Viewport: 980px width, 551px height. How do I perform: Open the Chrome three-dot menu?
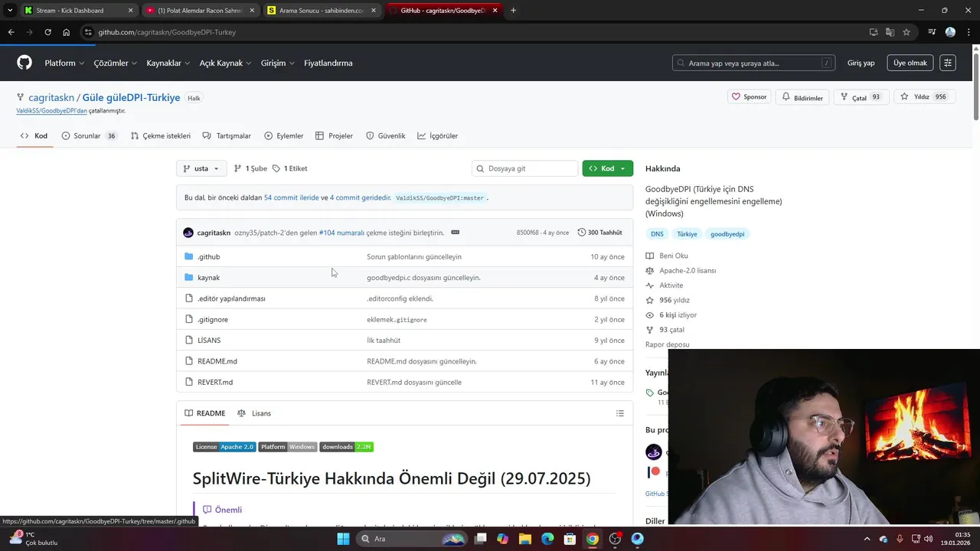point(969,32)
